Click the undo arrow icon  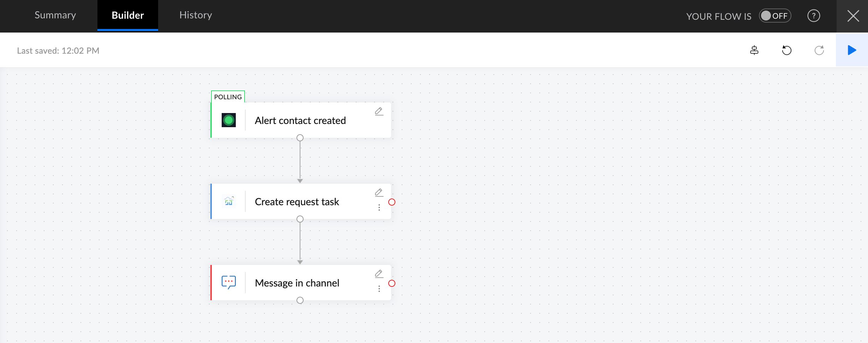pos(786,51)
